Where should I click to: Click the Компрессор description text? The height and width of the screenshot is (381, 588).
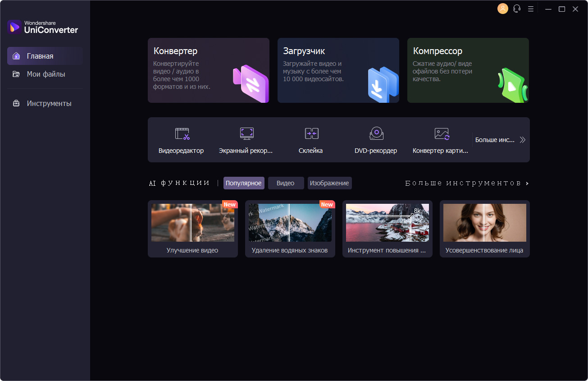pos(442,71)
